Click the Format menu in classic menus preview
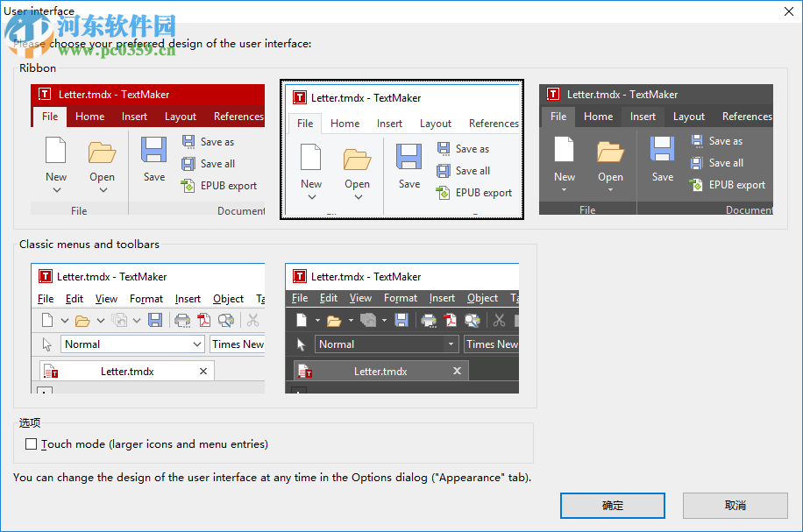This screenshot has height=532, width=803. 146,298
